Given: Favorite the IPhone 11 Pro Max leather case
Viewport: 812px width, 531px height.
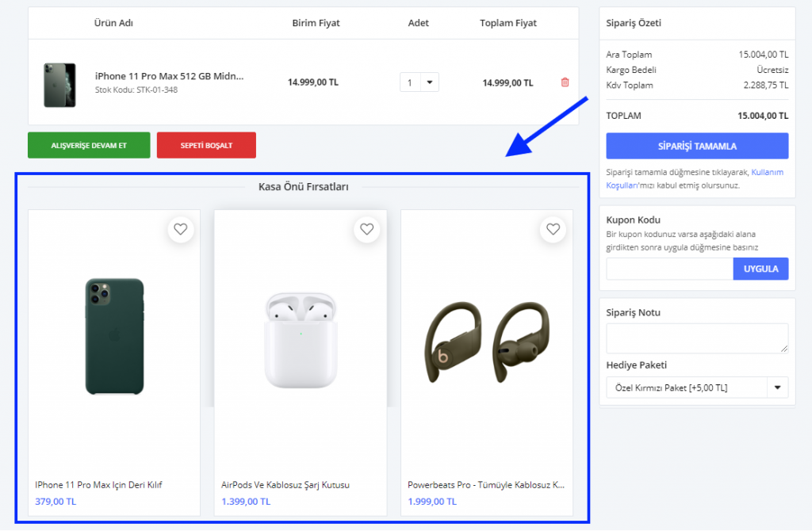Looking at the screenshot, I should point(180,229).
